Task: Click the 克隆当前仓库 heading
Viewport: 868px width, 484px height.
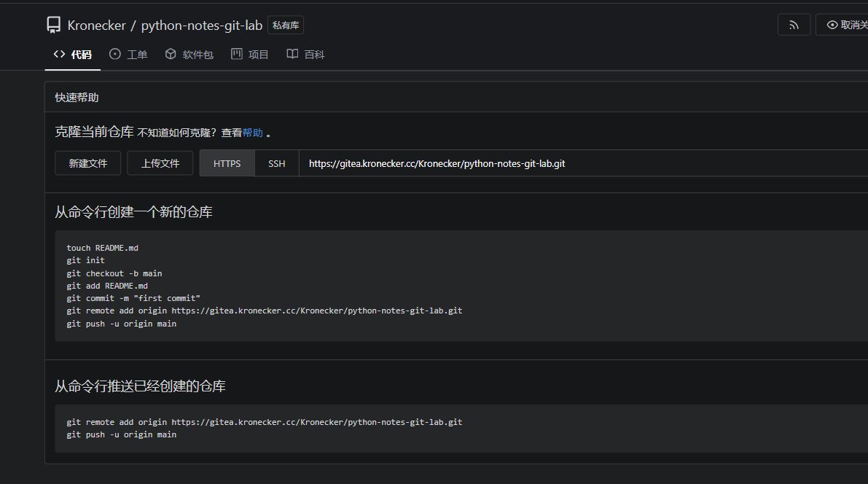Action: click(94, 132)
